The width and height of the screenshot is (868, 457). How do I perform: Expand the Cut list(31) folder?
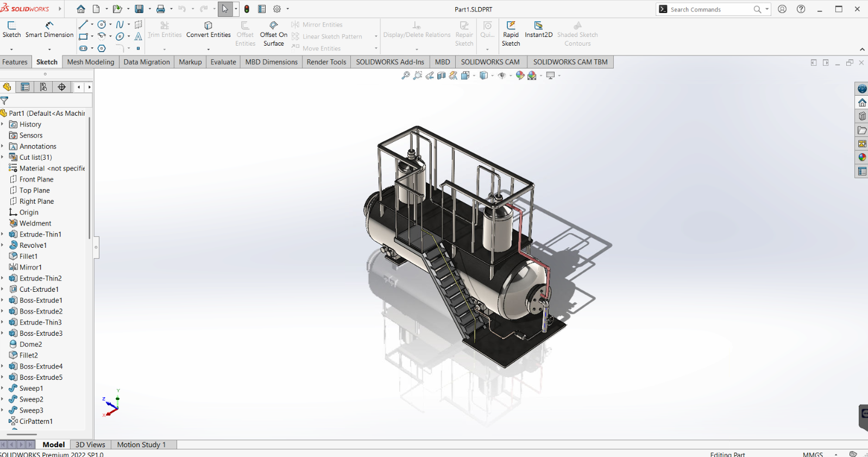(2, 157)
